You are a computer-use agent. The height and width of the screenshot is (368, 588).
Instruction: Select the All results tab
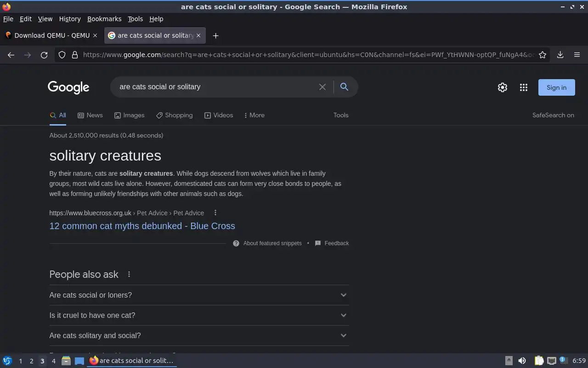tap(58, 115)
